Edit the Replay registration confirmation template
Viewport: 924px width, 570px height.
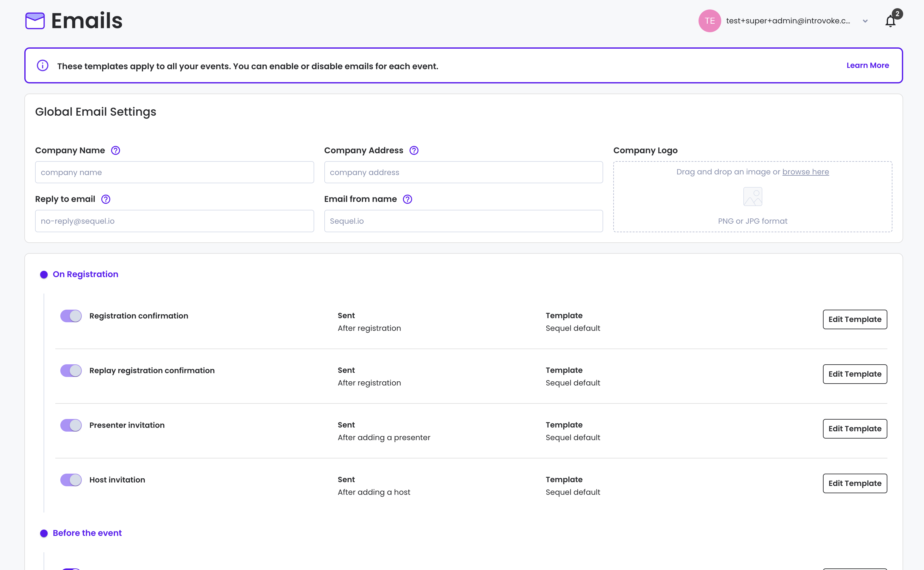(x=855, y=374)
